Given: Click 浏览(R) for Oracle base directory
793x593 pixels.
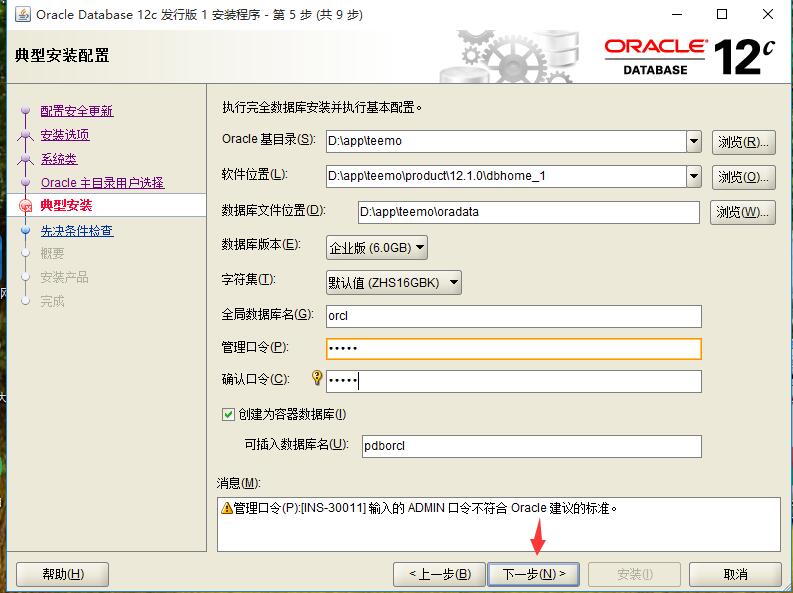Looking at the screenshot, I should [743, 142].
